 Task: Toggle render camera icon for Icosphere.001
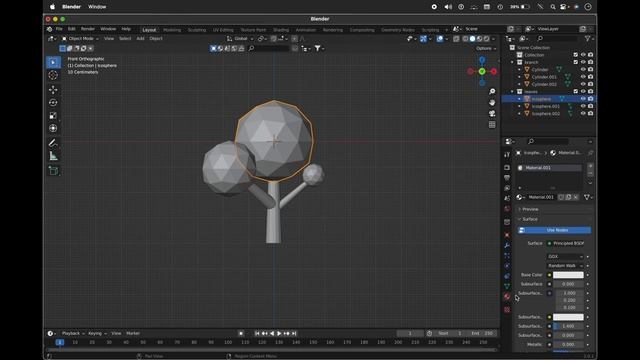(590, 106)
